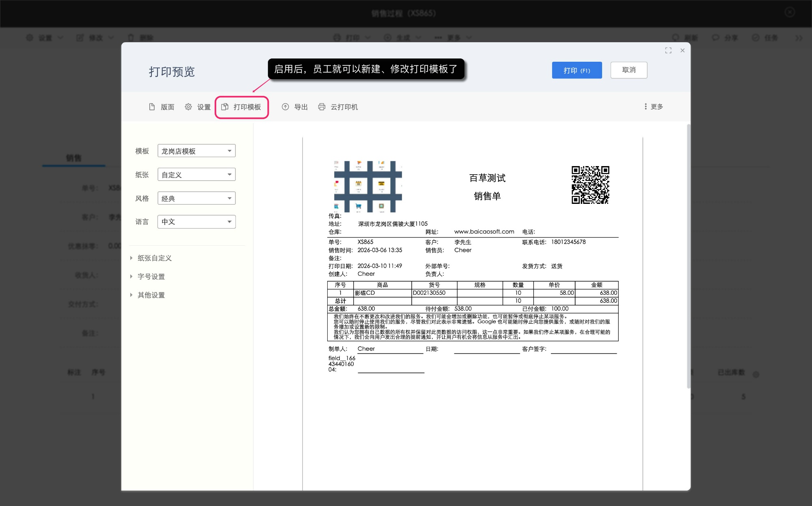Change the 语言 language dropdown from 中文
Screen dimensions: 812x506
(x=197, y=221)
